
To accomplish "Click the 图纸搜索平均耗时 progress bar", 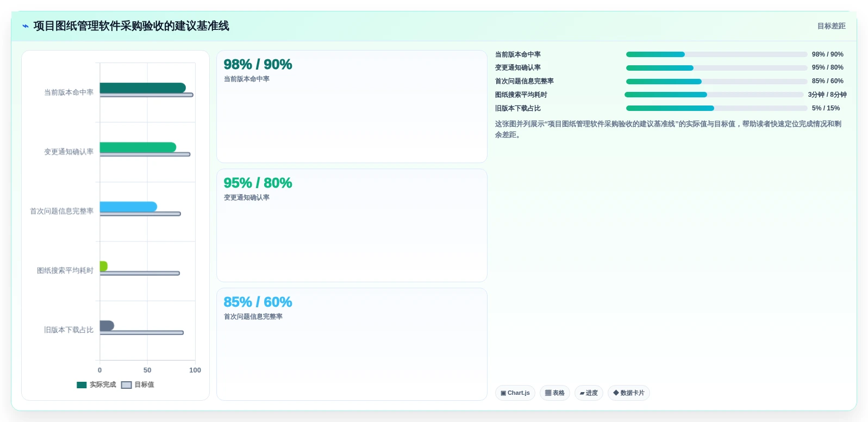I will (x=714, y=95).
